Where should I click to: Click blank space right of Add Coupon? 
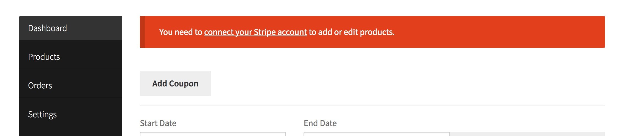(407, 83)
